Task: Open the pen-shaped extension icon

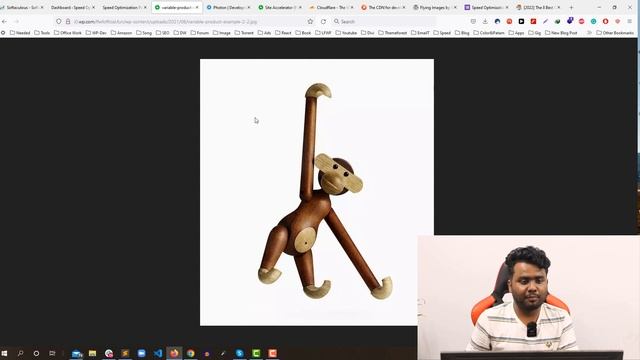Action: [x=545, y=21]
